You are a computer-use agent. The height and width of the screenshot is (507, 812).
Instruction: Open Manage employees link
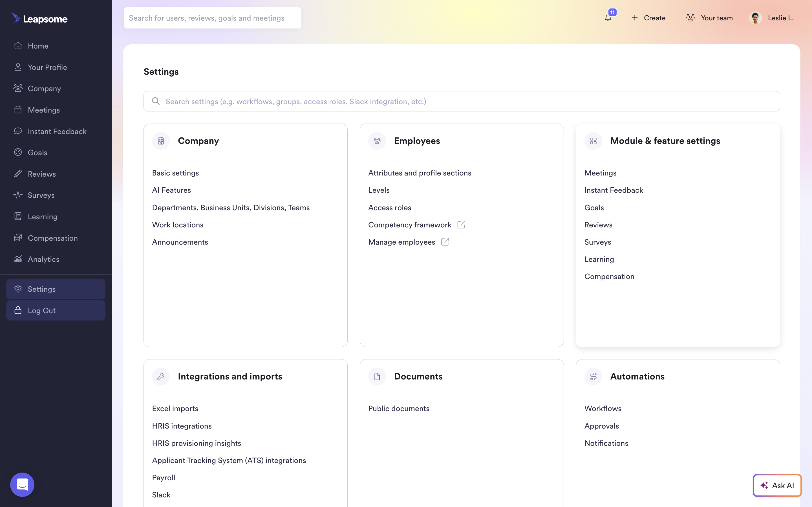tap(402, 242)
